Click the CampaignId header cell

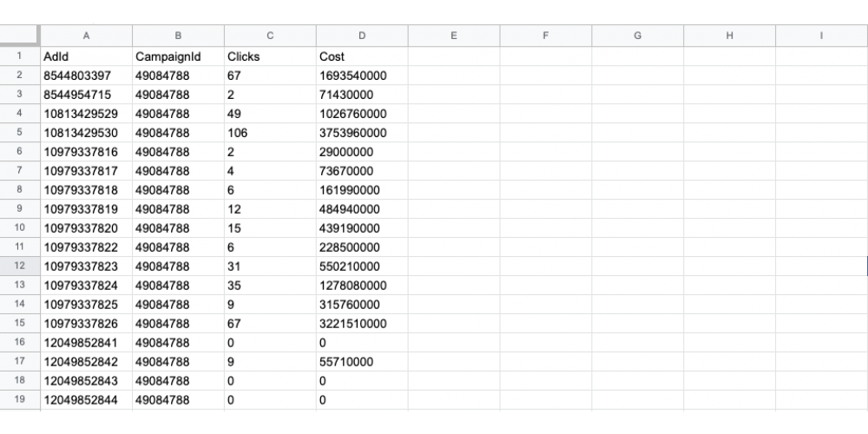click(178, 56)
